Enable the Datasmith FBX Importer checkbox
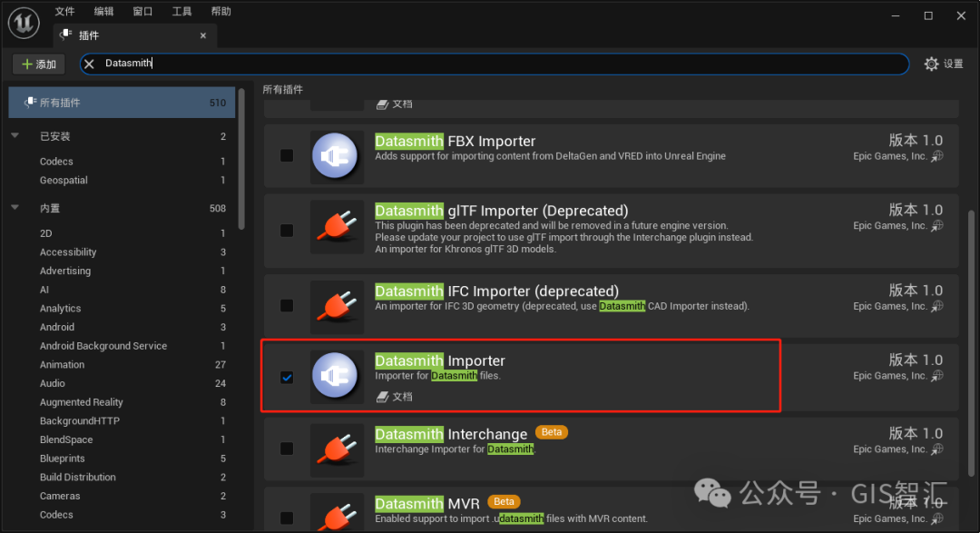The width and height of the screenshot is (980, 533). point(287,155)
